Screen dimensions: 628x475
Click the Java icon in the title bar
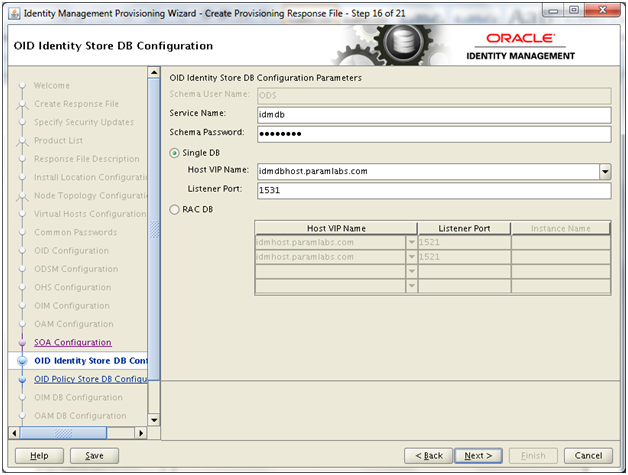coord(14,14)
